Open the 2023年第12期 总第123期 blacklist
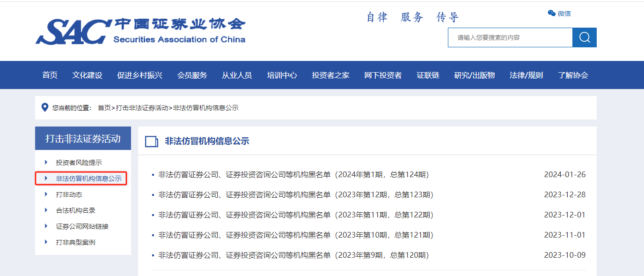 coord(296,195)
